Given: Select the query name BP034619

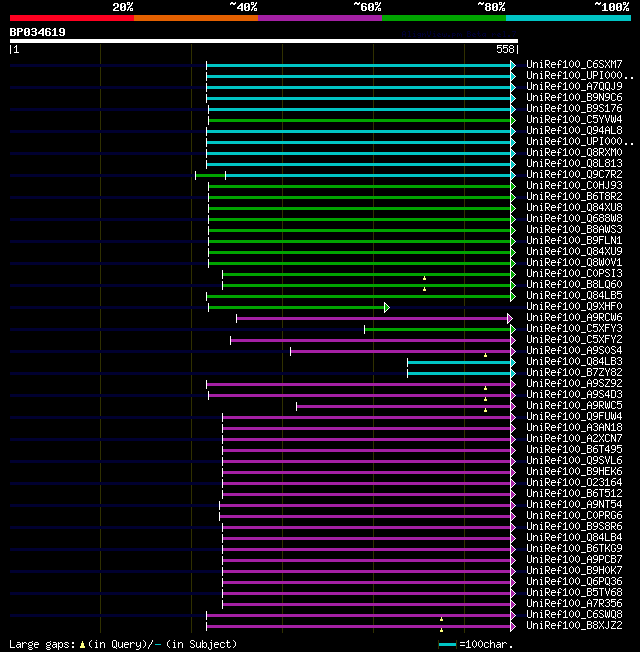Looking at the screenshot, I should pyautogui.click(x=37, y=32).
